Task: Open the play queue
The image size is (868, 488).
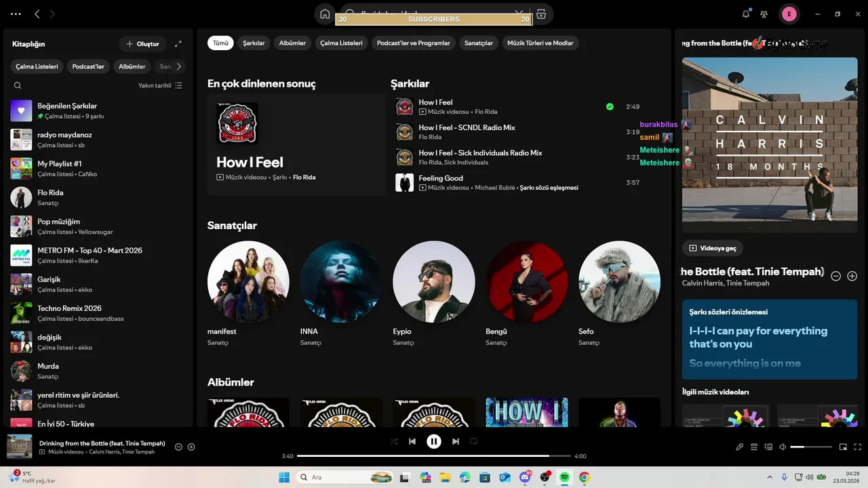Action: [754, 447]
